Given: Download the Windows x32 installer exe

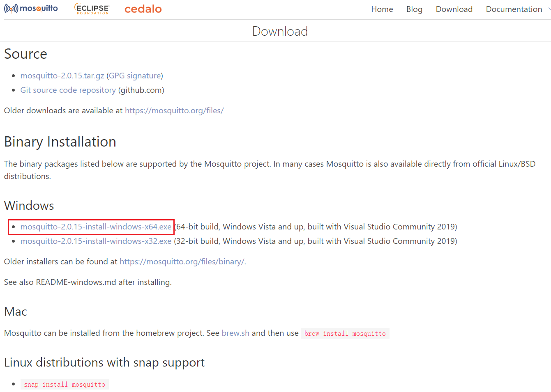Looking at the screenshot, I should (96, 241).
